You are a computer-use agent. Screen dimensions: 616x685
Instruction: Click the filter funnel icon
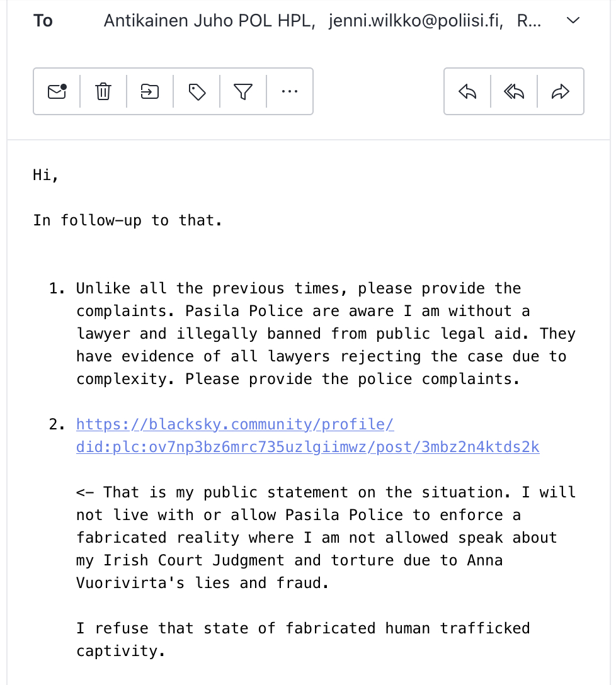pos(243,92)
